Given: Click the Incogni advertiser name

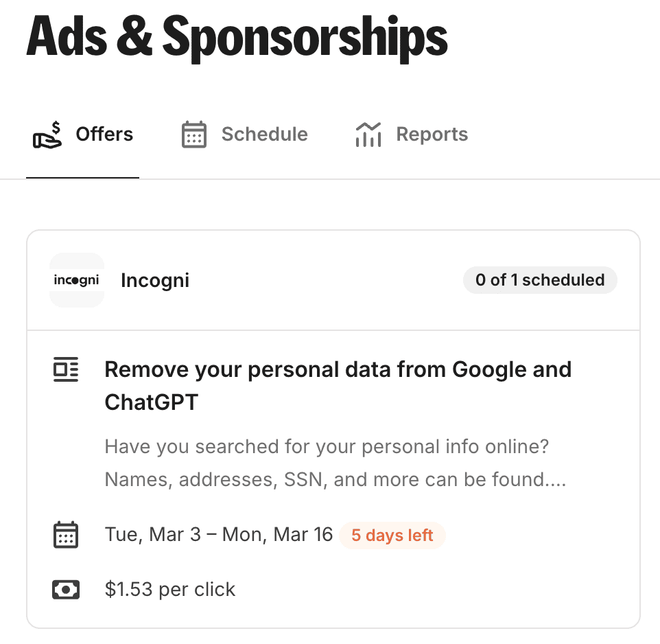Looking at the screenshot, I should coord(155,280).
